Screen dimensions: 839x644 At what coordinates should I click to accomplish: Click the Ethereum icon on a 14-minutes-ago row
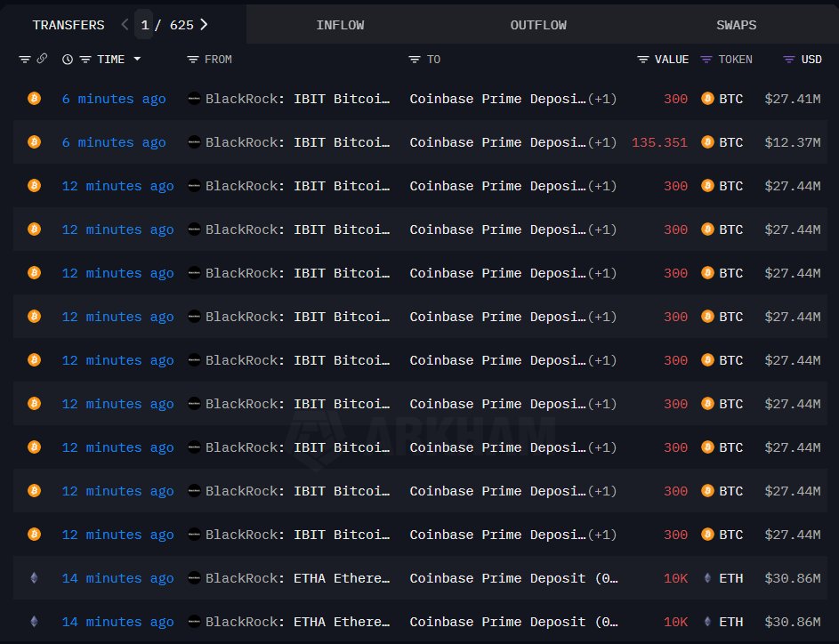[34, 578]
